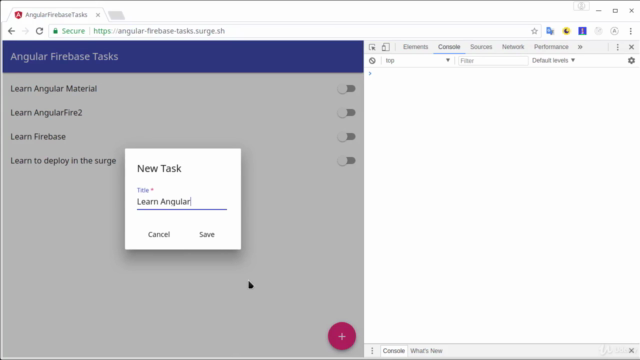Open DevTools customize three-dot menu
The width and height of the screenshot is (640, 360).
(618, 47)
